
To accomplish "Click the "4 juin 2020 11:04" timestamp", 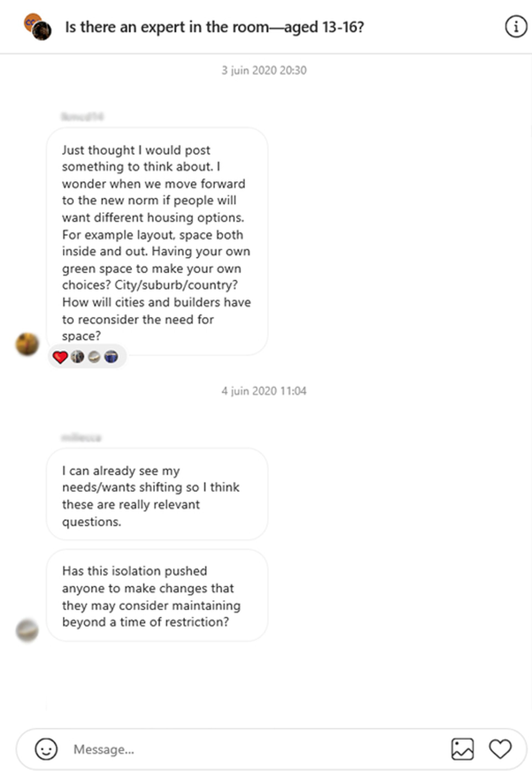I will point(264,391).
